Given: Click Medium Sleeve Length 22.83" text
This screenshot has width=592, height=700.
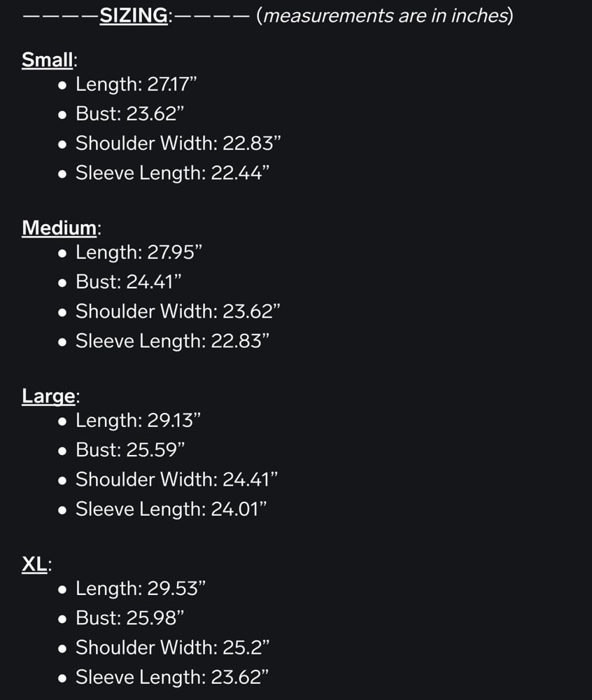Looking at the screenshot, I should pos(172,341).
